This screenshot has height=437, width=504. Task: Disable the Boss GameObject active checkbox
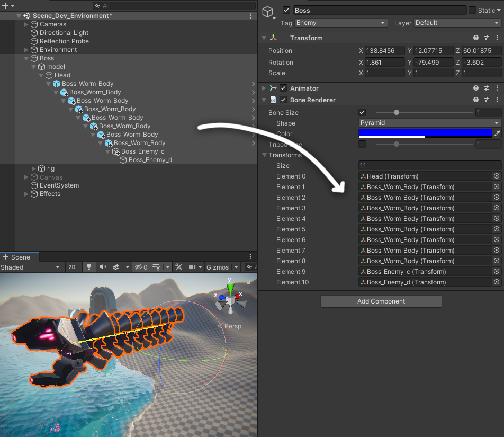point(286,11)
